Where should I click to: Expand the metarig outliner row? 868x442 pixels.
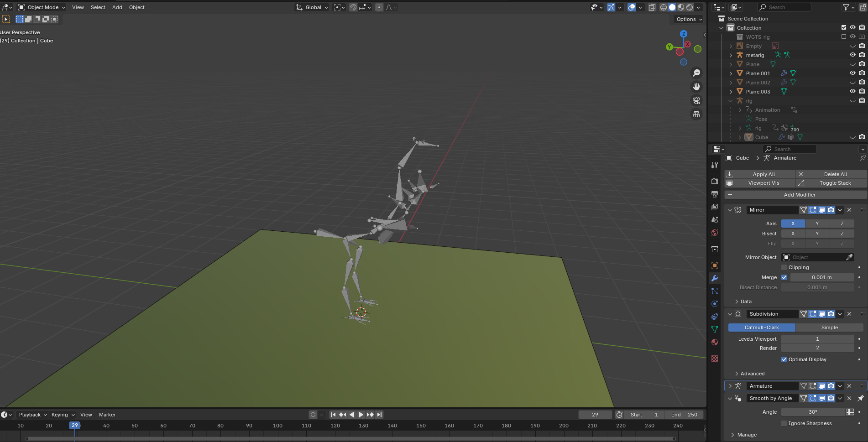731,55
